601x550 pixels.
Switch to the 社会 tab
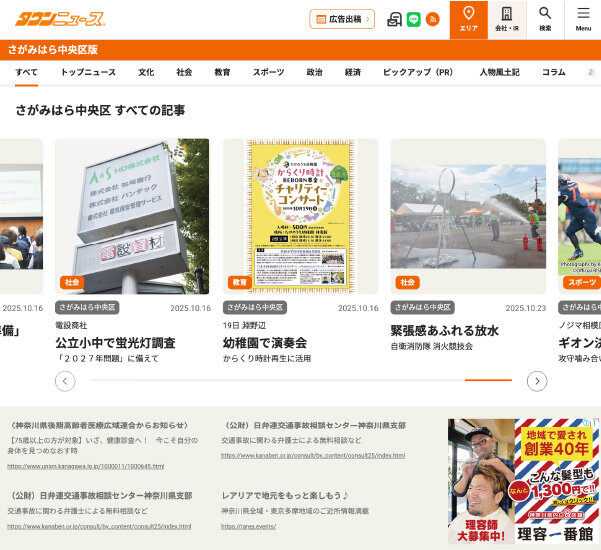point(184,72)
